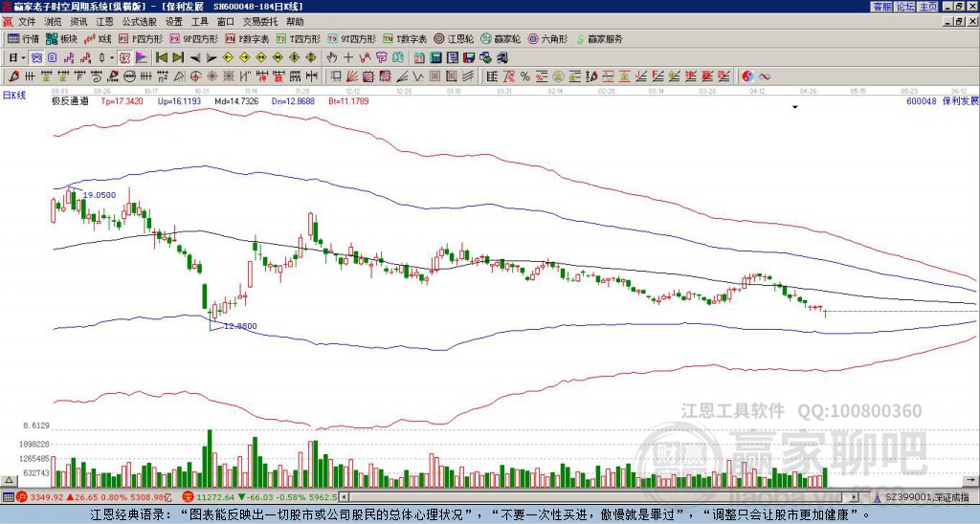Select the hand pan tool
Screen dimensions: 980x524
click(x=332, y=58)
